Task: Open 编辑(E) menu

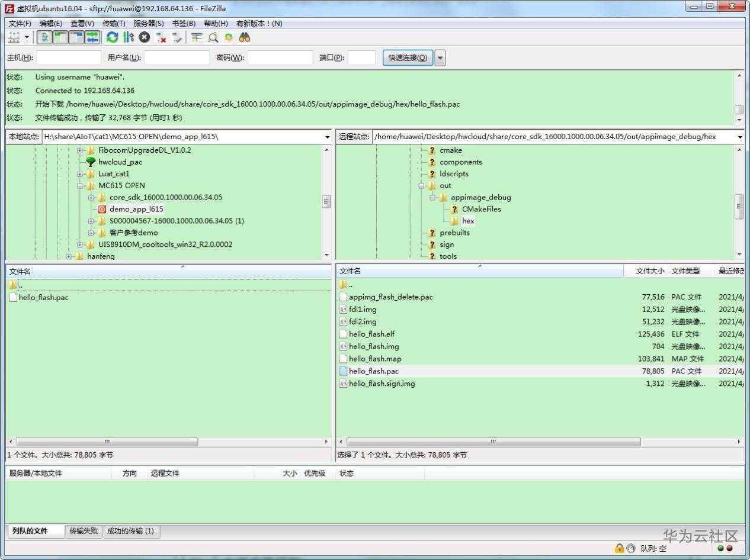Action: 50,23
